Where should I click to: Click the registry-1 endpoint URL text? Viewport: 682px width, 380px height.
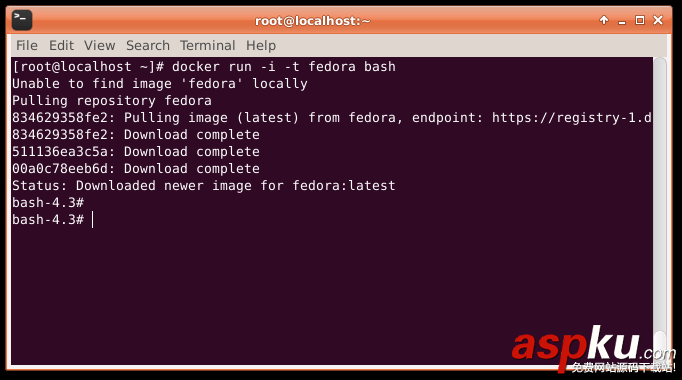pos(572,118)
